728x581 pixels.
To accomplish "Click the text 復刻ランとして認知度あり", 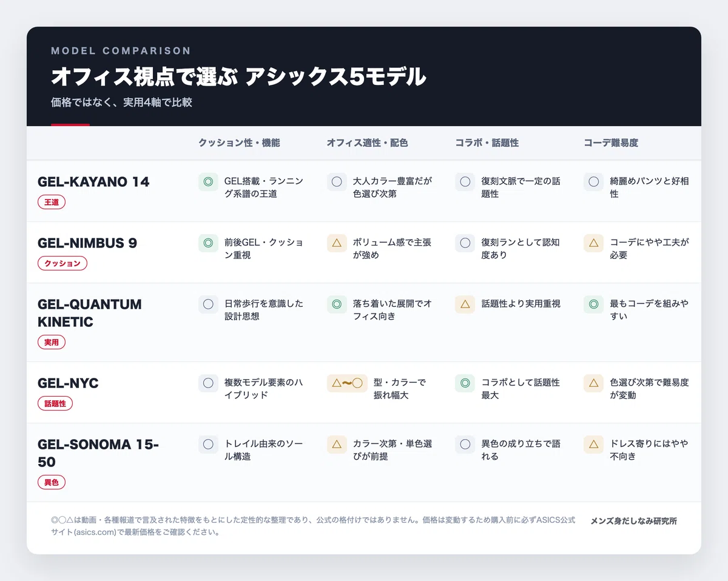I will click(x=521, y=249).
